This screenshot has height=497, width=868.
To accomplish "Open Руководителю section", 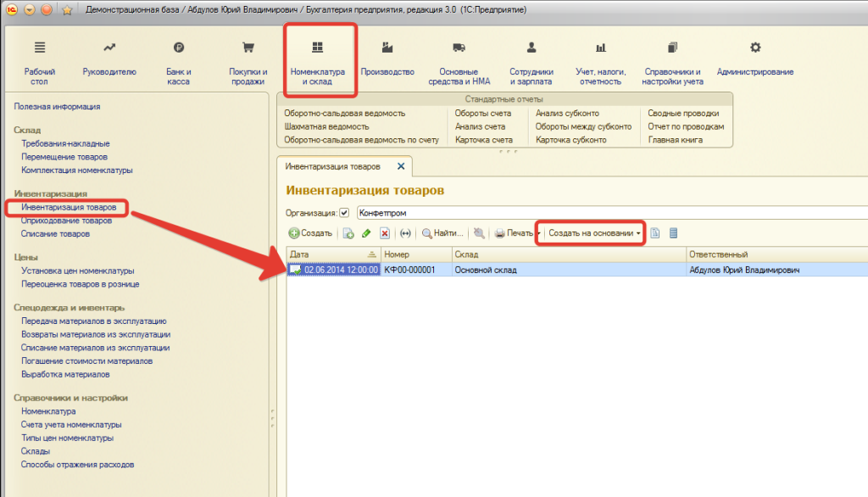I will [109, 59].
